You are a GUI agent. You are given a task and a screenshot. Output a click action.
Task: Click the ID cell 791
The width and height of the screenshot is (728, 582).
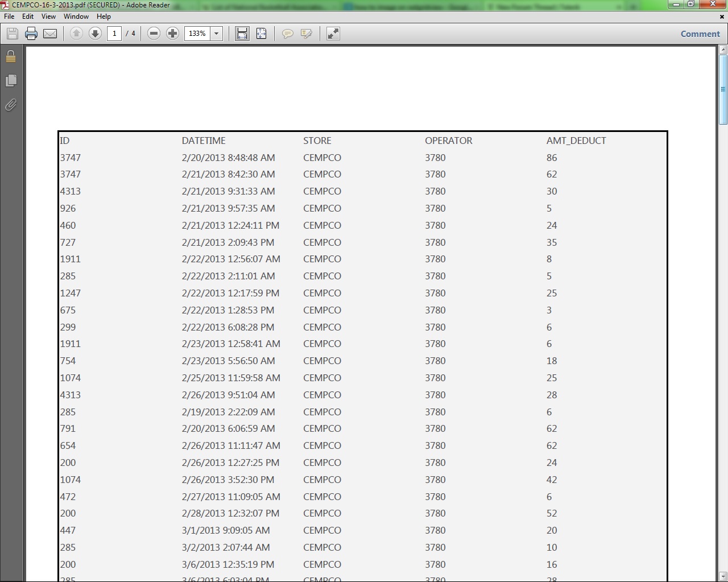[68, 428]
